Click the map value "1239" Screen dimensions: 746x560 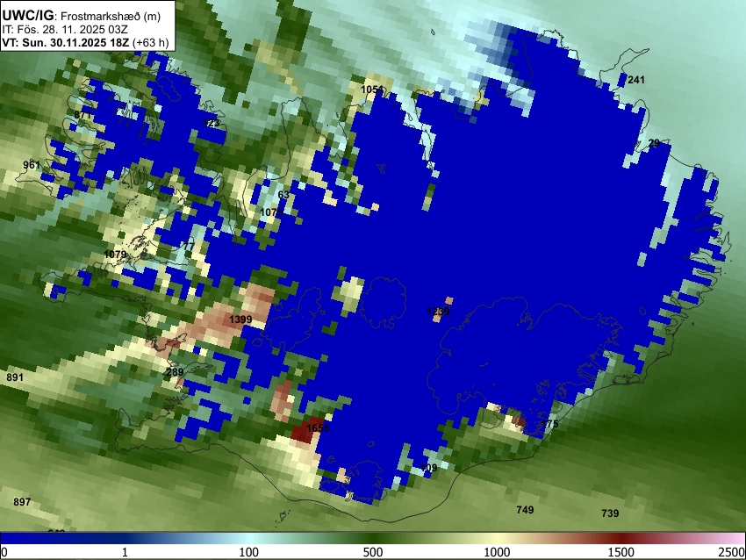click(438, 312)
